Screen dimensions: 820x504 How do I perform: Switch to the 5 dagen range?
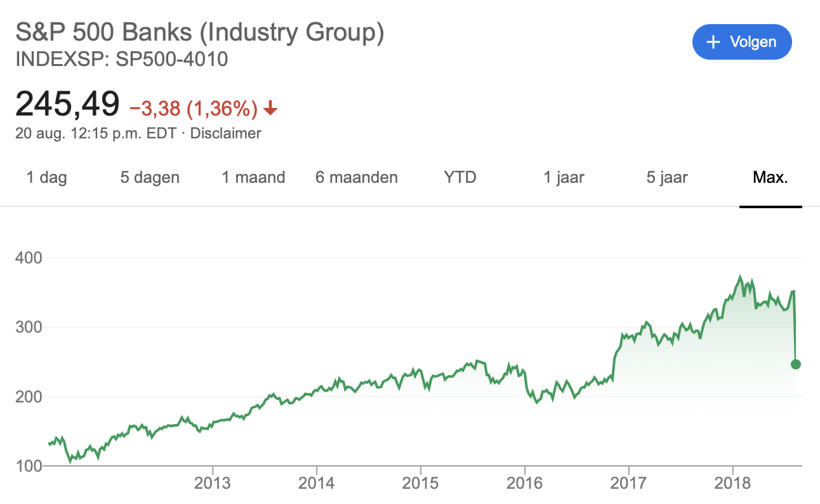pyautogui.click(x=150, y=177)
